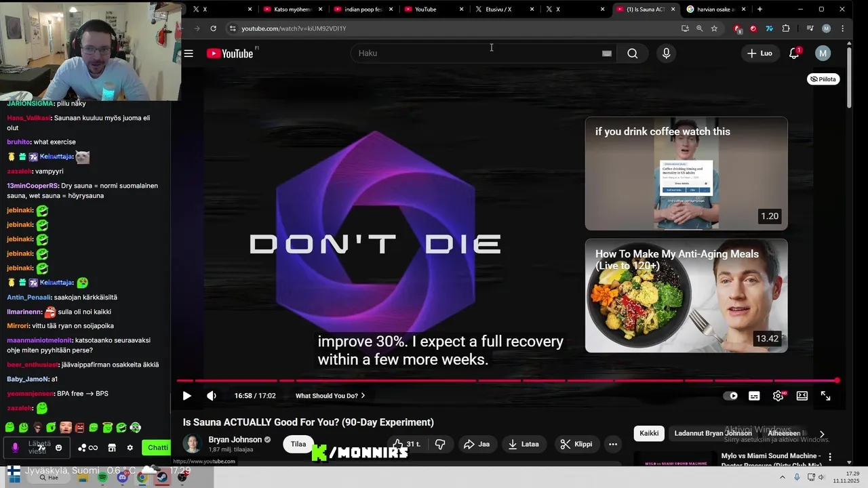
Task: Open the YouTube hamburger guide menu
Action: click(x=189, y=54)
